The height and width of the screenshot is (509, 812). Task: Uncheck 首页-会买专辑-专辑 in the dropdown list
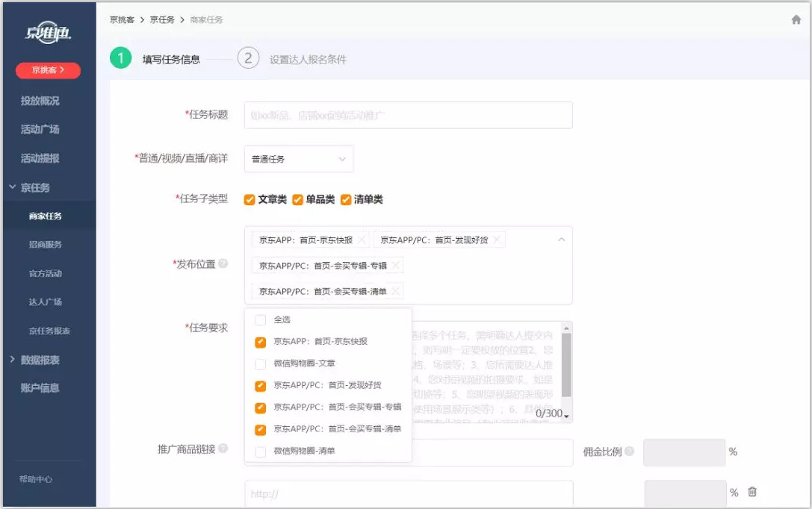coord(261,407)
